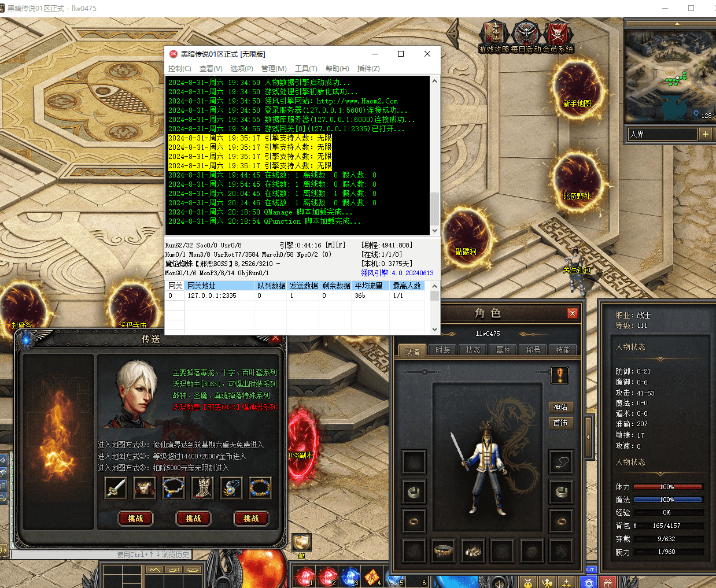
Task: Toggle the speaker sound icon in the bottom bar
Action: [x=500, y=582]
